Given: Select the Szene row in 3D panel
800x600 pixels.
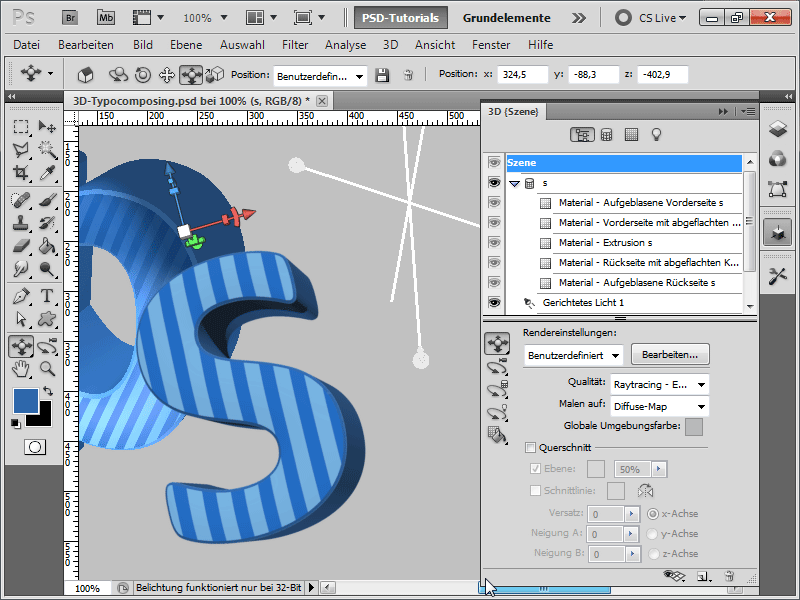Looking at the screenshot, I should [x=624, y=163].
